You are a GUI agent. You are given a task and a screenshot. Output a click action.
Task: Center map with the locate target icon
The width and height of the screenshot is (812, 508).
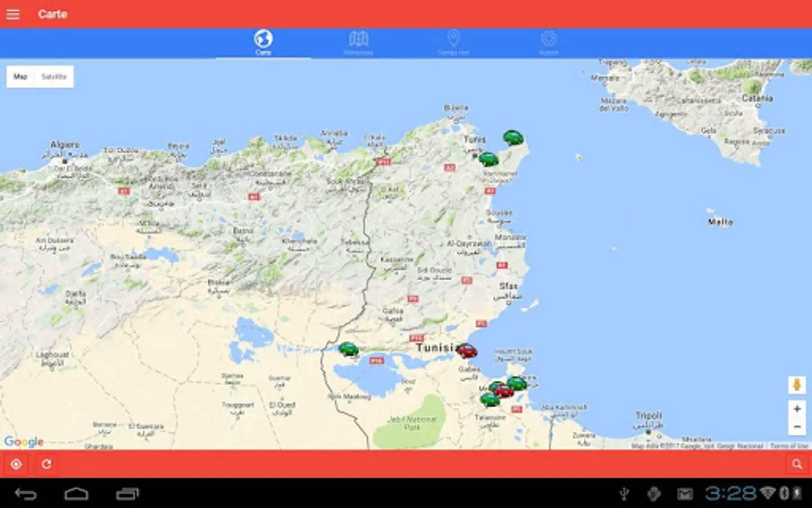(x=16, y=464)
